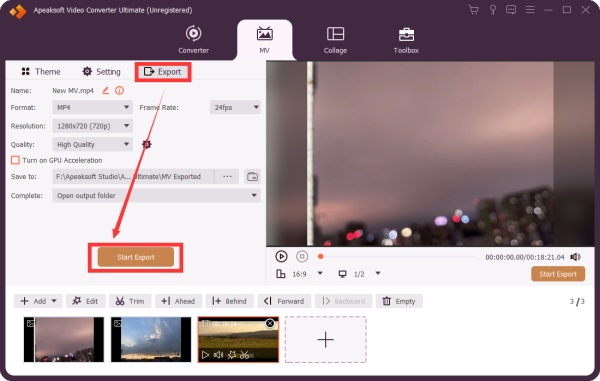
Task: Click the Start Export button in left panel
Action: [x=135, y=257]
